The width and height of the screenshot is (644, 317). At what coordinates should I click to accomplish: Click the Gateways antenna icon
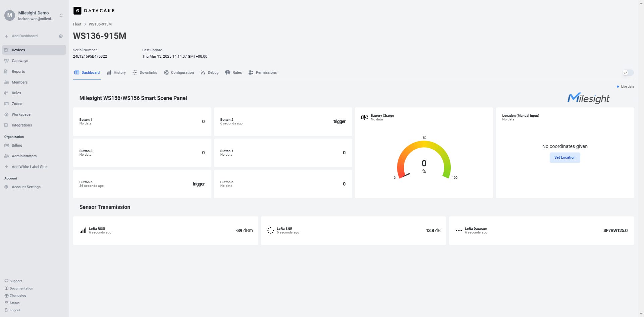[x=6, y=61]
